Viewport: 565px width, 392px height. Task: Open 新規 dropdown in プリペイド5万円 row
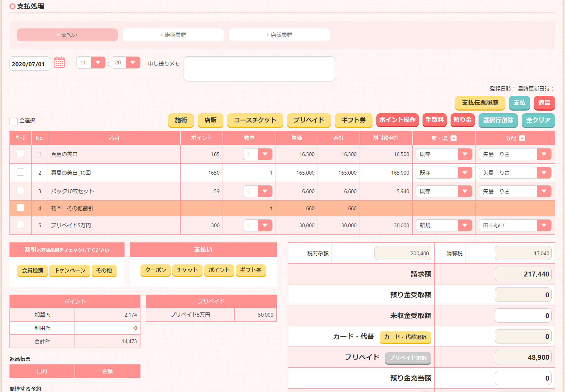pyautogui.click(x=444, y=225)
